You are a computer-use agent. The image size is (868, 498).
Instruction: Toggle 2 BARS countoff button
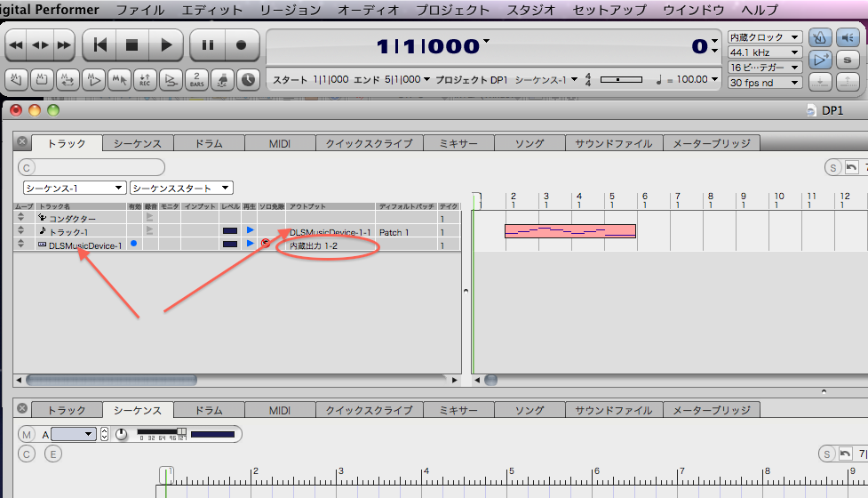[x=196, y=80]
